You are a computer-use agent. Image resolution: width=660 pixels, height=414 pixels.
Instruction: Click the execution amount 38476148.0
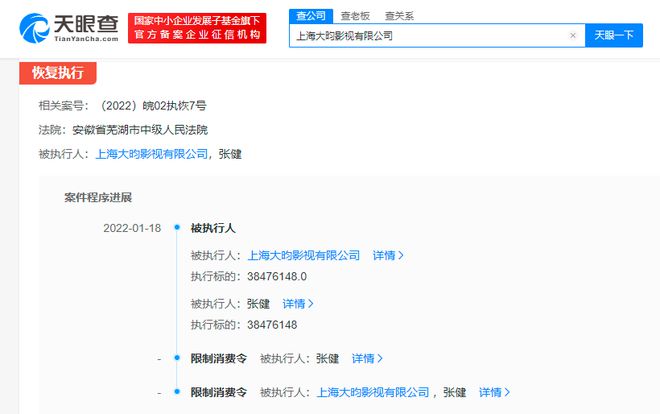click(x=277, y=276)
